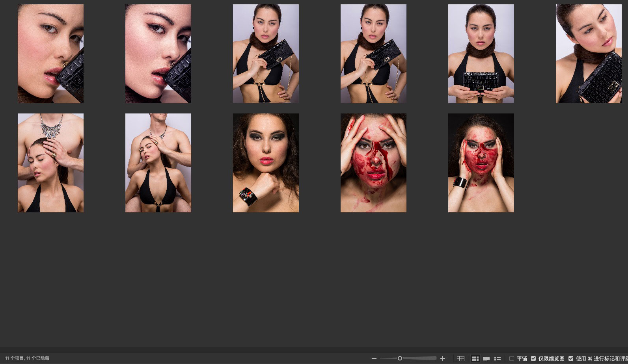The height and width of the screenshot is (364, 628).
Task: Switch to list view icon
Action: 498,358
